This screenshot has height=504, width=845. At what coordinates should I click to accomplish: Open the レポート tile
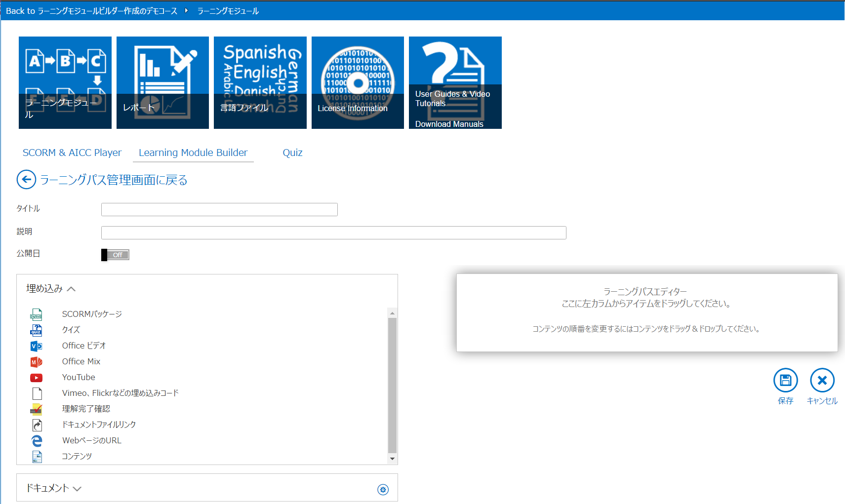(162, 82)
